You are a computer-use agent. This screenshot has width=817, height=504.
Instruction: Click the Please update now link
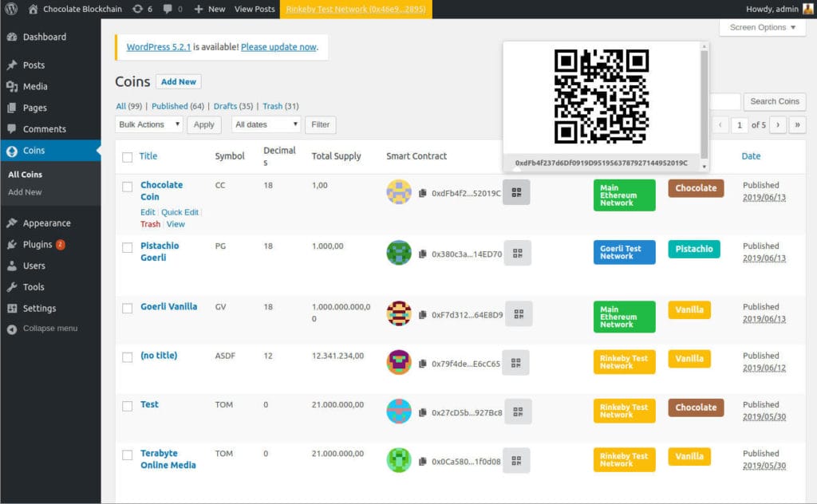pos(278,47)
